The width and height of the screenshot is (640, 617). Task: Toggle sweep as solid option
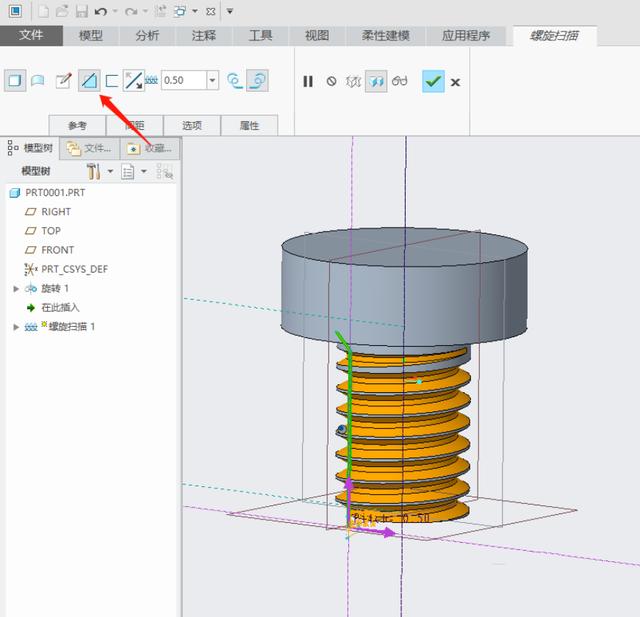(15, 80)
